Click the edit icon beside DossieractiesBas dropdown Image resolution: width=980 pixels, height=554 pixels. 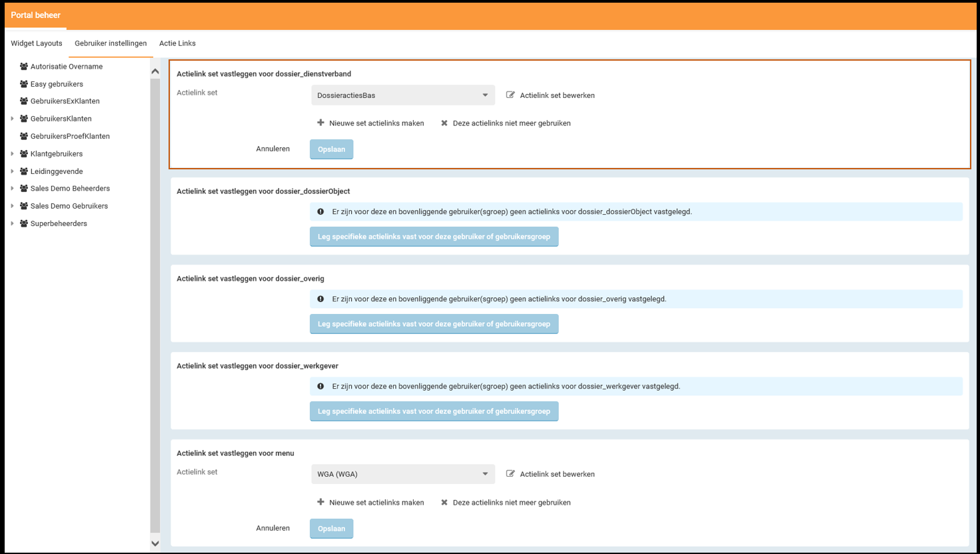[510, 95]
